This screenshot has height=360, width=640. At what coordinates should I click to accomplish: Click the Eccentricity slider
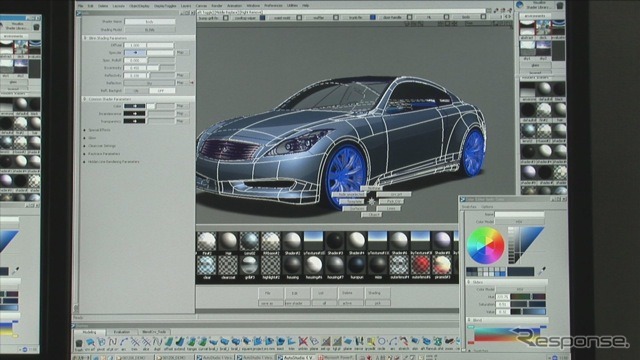161,68
